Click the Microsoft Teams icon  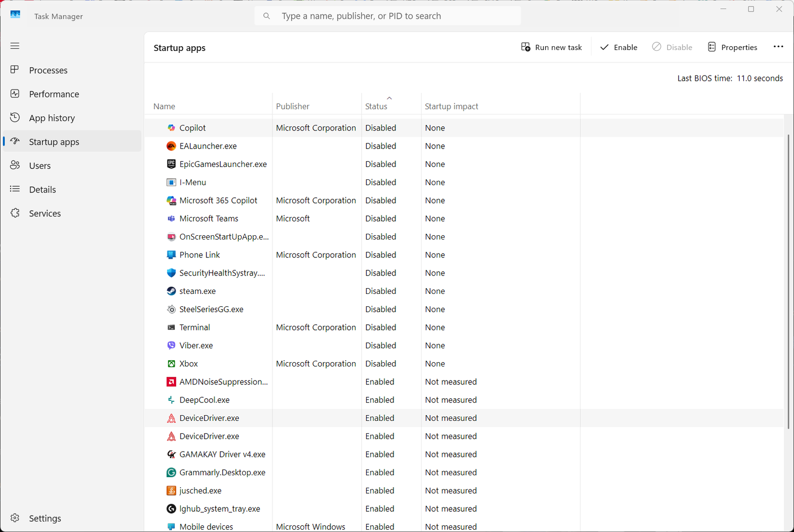coord(171,218)
